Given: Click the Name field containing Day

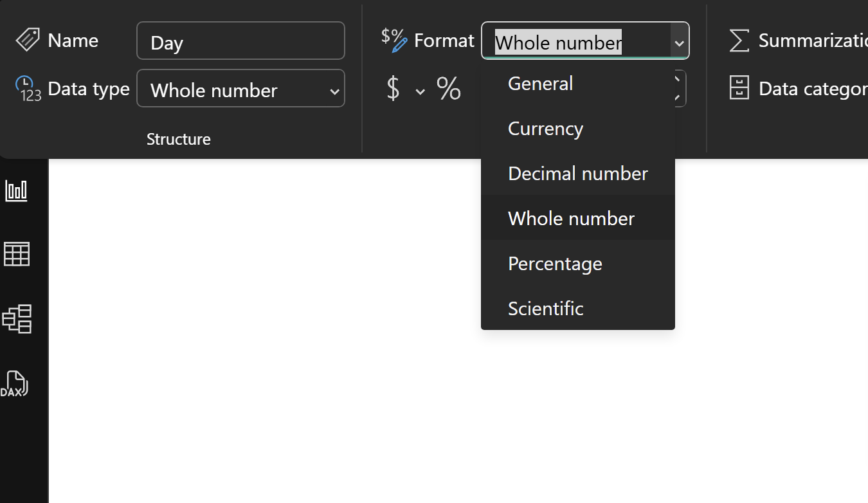Looking at the screenshot, I should 240,41.
